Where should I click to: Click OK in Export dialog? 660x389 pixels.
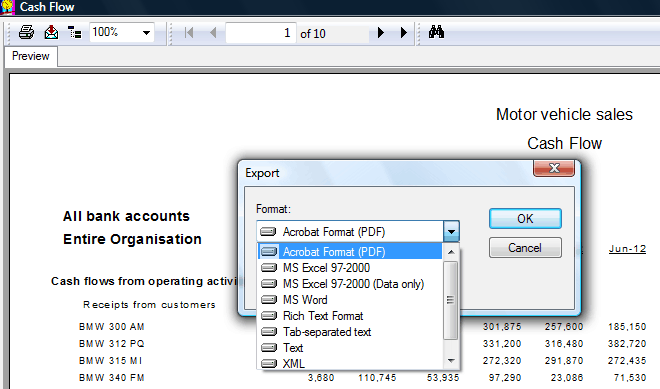pos(525,218)
